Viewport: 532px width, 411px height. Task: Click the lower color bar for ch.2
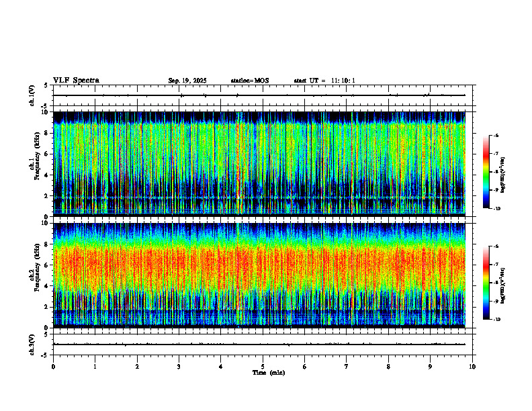(486, 283)
